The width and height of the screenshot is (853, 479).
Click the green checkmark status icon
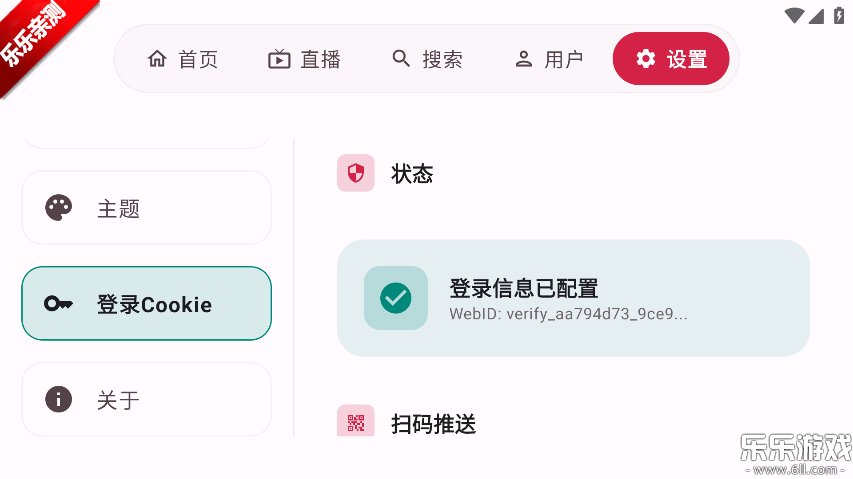395,298
